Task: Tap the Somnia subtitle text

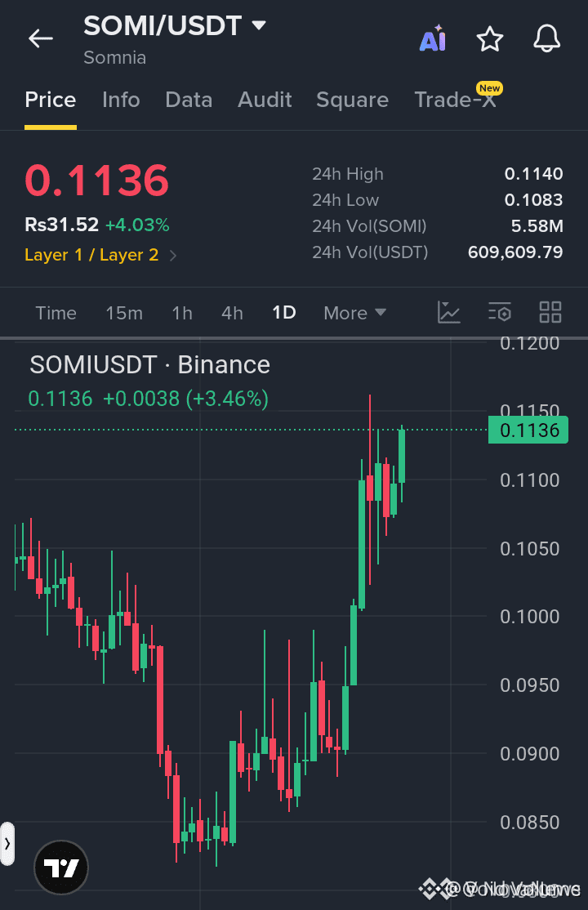Action: pos(115,57)
